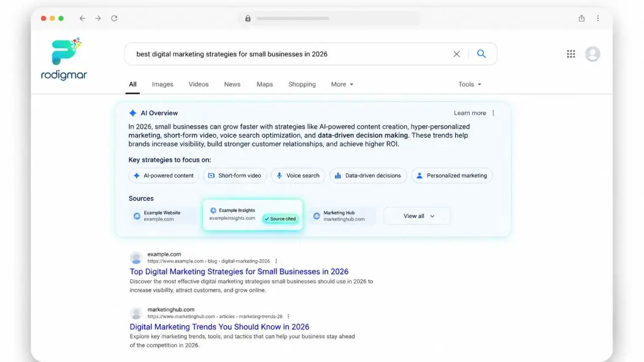Screen dimensions: 644x362
Task: Open the Marketing Hub source card
Action: pos(342,216)
